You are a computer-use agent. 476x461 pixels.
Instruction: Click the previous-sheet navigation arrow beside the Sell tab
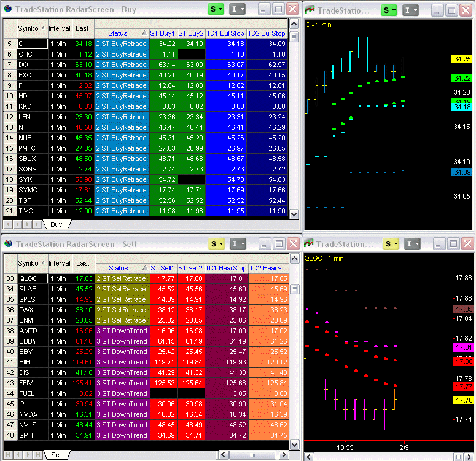pos(17,455)
